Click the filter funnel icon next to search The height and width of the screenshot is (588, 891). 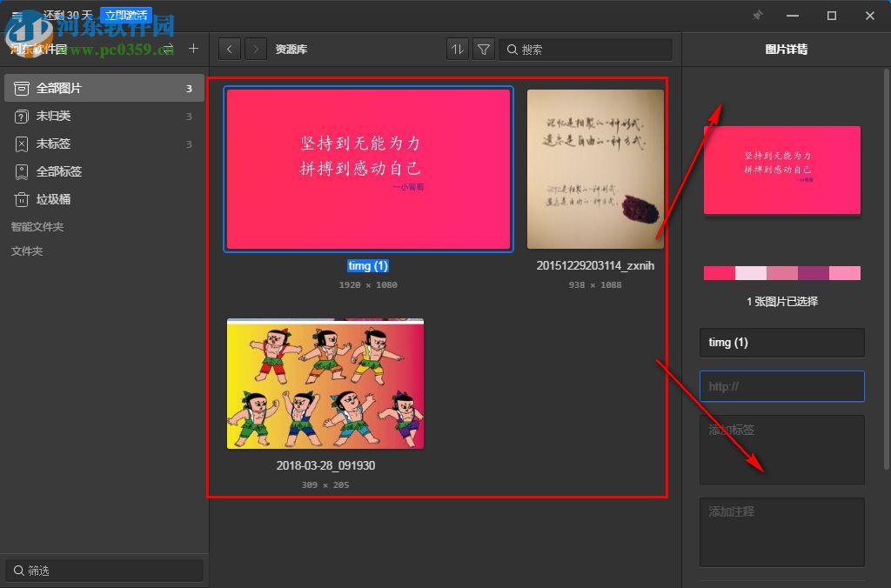[x=484, y=49]
